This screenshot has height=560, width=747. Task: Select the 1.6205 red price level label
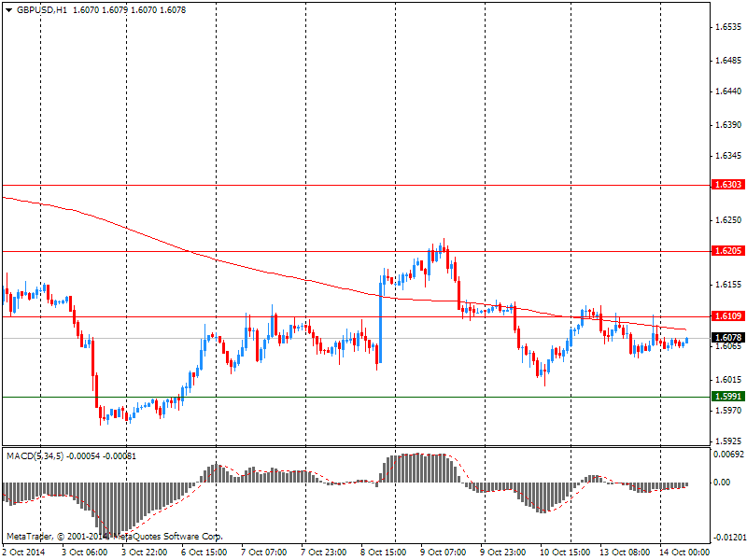[727, 250]
